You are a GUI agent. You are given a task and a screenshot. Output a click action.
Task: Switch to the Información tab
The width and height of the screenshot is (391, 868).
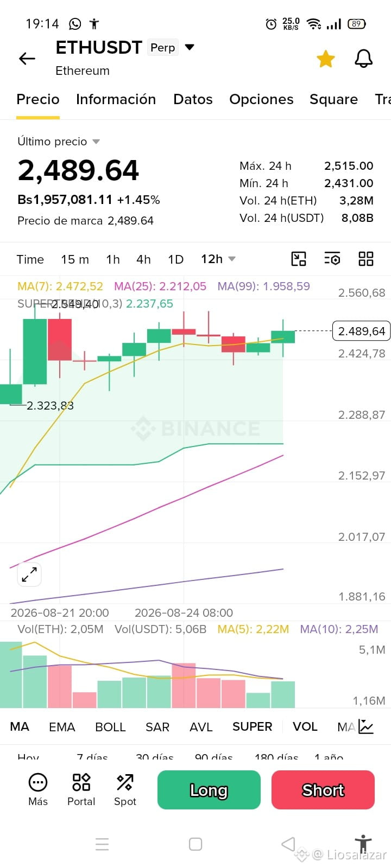point(116,99)
